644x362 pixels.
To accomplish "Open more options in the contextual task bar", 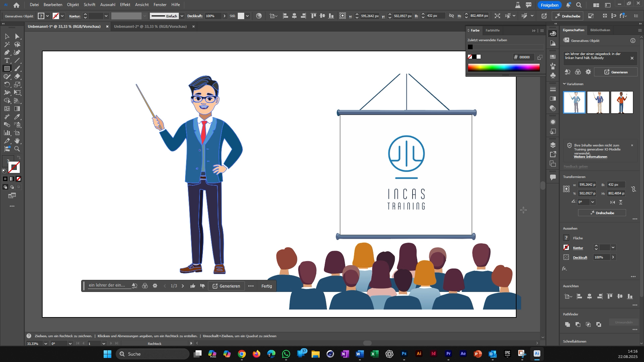I will tap(251, 286).
